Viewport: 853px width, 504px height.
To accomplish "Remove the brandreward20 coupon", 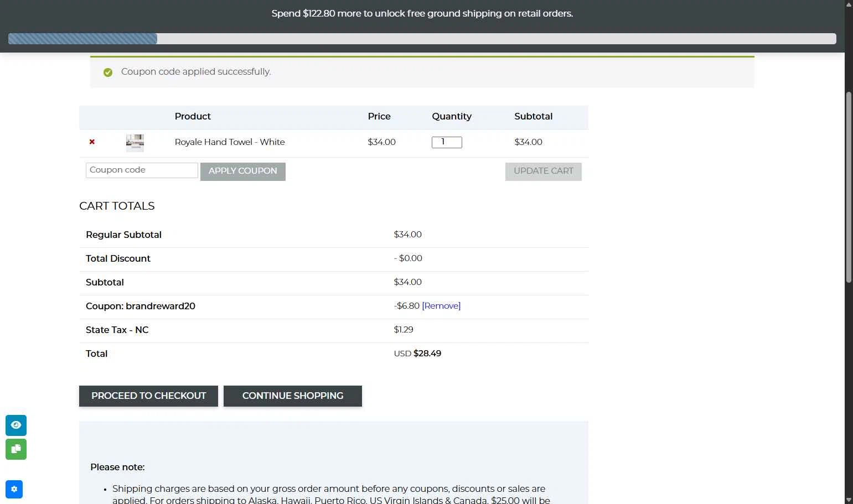I will pos(441,306).
